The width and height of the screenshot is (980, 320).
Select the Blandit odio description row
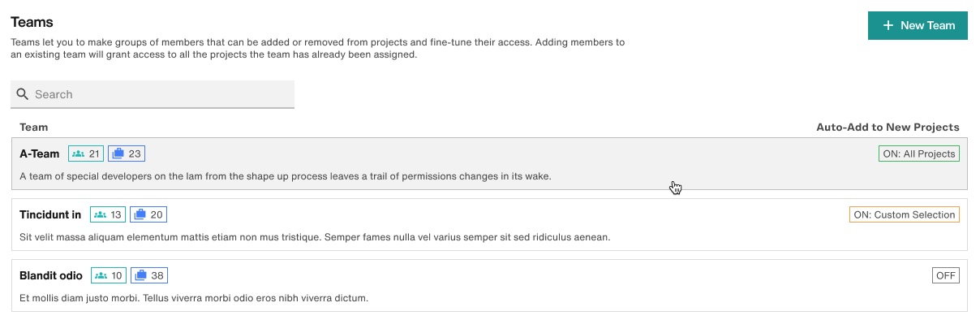click(x=194, y=298)
